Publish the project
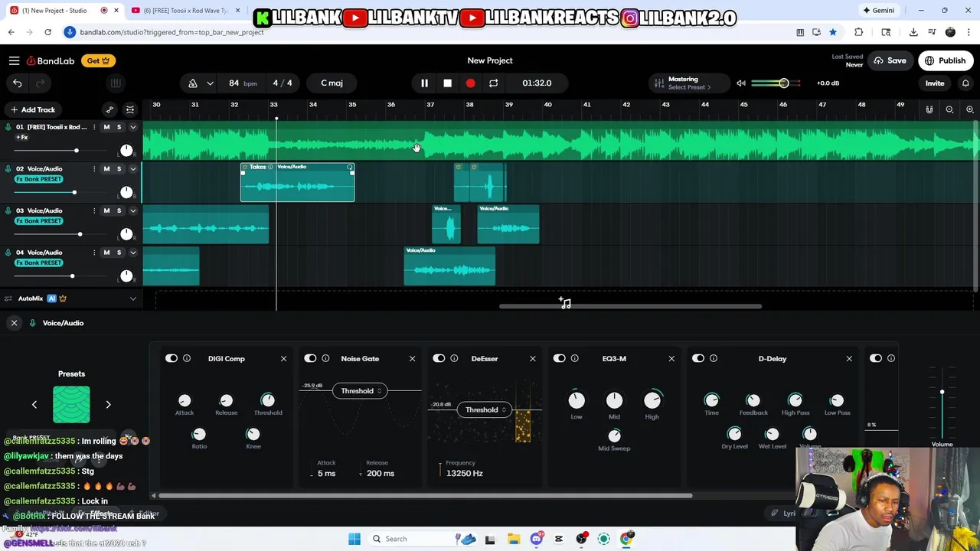 click(x=945, y=60)
